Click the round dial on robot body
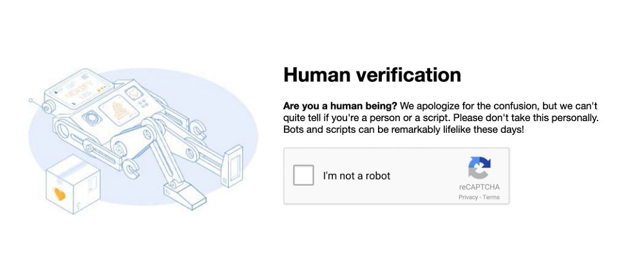644x270 pixels. pyautogui.click(x=92, y=119)
